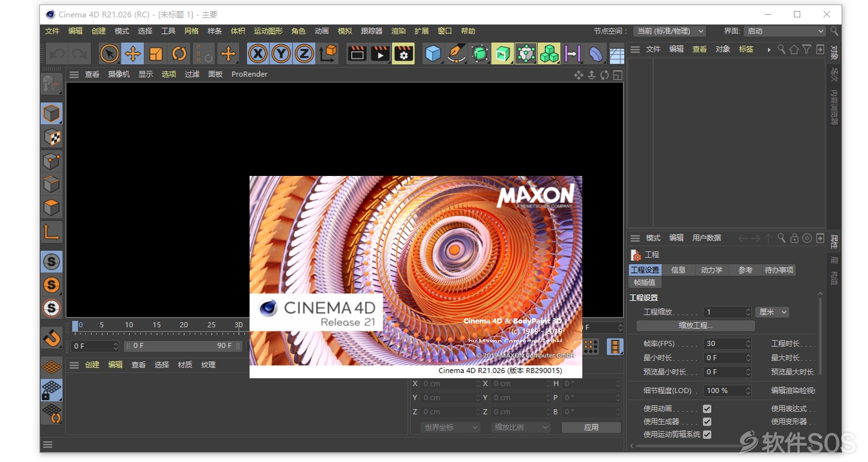868x462 pixels.
Task: Open 缩放比例 dropdown
Action: (x=520, y=427)
